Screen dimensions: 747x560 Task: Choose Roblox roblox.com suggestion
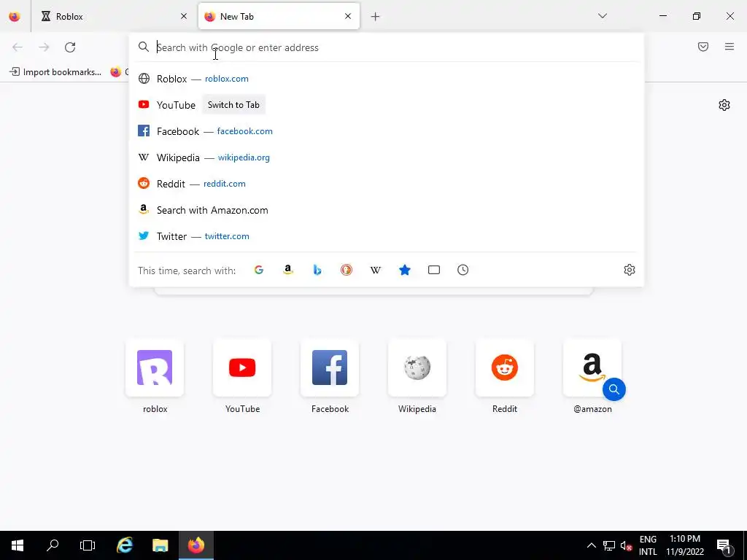(x=387, y=79)
